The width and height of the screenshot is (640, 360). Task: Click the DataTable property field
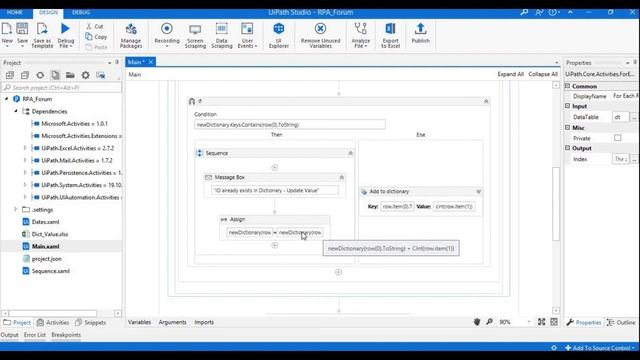[x=620, y=117]
